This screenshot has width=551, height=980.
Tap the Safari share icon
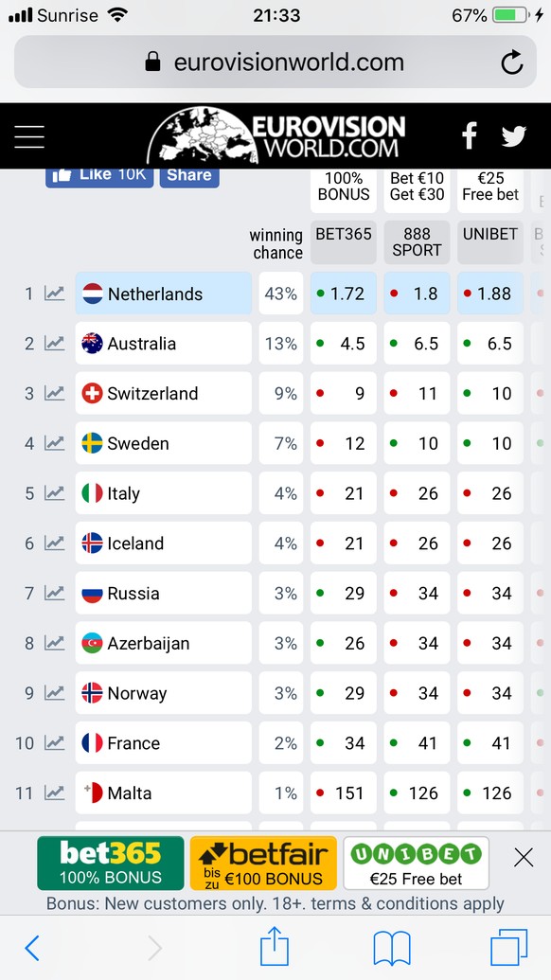coord(275,947)
